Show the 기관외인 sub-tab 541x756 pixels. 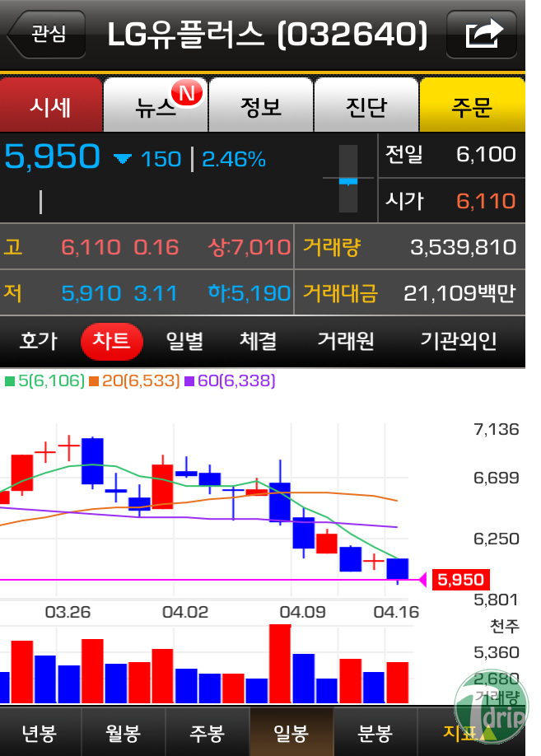click(459, 341)
